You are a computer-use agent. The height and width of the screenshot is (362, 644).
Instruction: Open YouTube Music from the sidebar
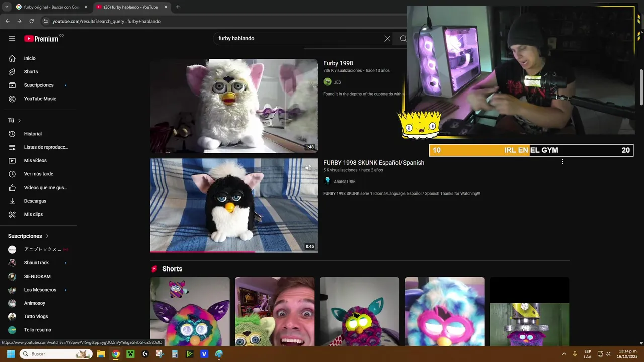click(40, 99)
